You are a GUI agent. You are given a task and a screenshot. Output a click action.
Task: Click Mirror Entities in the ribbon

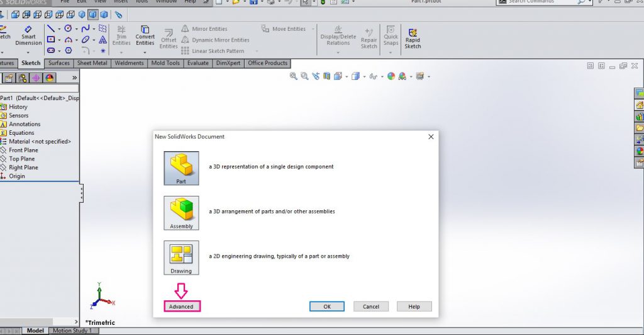pyautogui.click(x=204, y=29)
